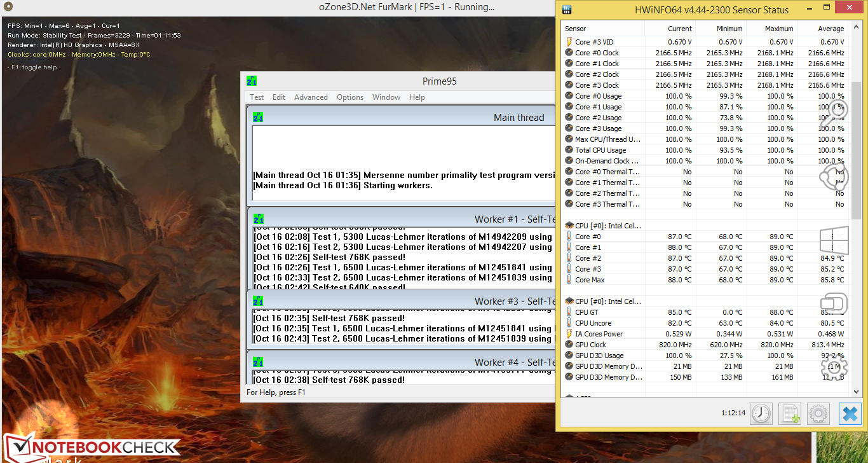Viewport: 868px width, 463px height.
Task: Open the Window menu in Prime95
Action: tap(386, 97)
